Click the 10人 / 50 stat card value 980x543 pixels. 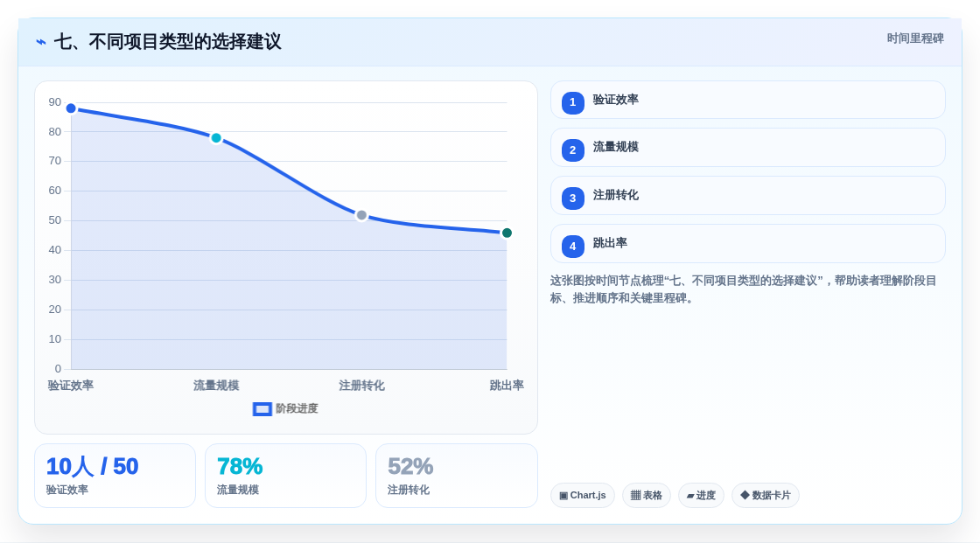(92, 467)
